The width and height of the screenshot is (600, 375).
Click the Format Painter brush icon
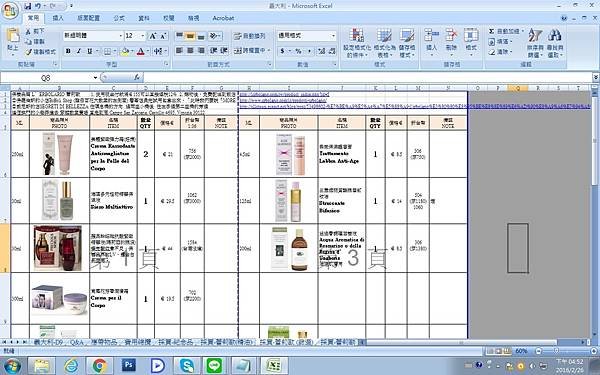(x=29, y=52)
